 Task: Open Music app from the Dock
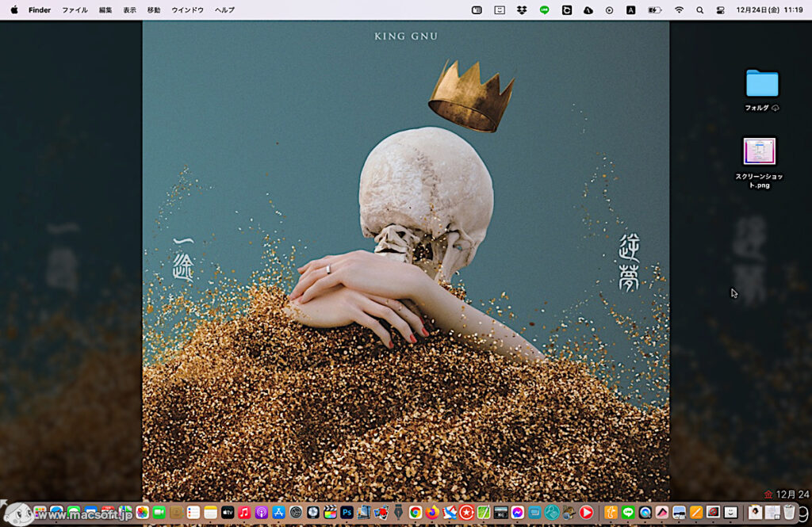244,513
